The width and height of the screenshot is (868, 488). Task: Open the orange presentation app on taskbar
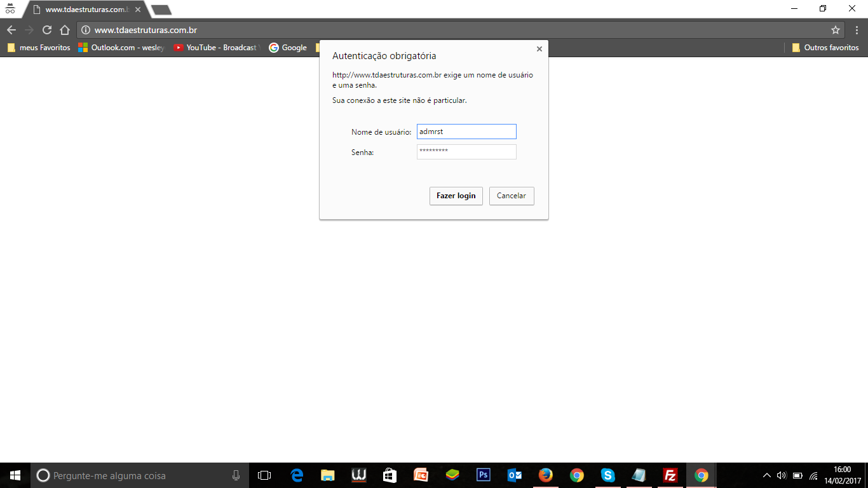click(x=421, y=475)
